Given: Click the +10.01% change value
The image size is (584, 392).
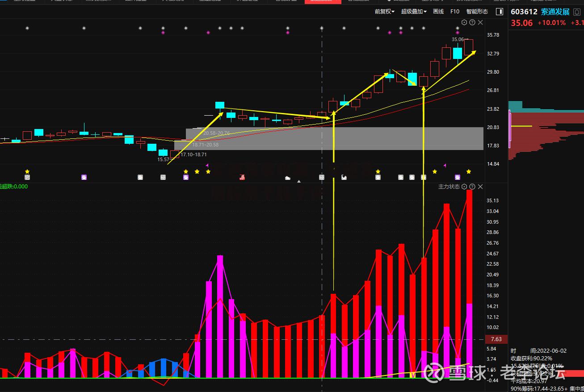Looking at the screenshot, I should (x=551, y=23).
